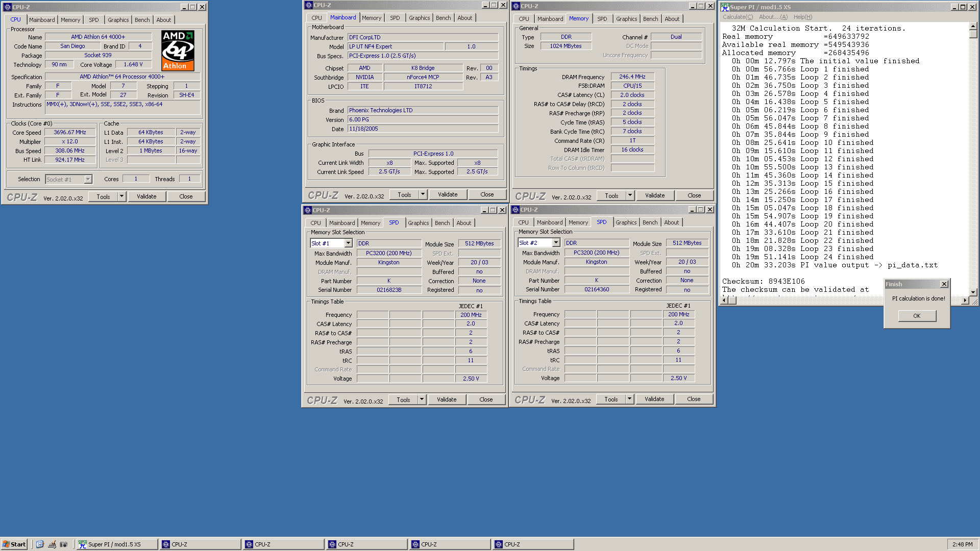Click the Super PI title bar icon
980x551 pixels.
click(725, 7)
